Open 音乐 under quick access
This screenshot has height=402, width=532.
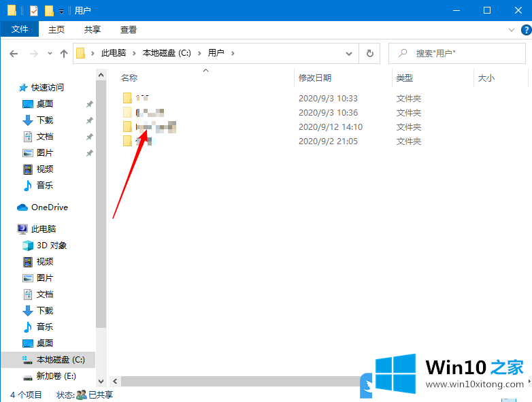point(45,185)
